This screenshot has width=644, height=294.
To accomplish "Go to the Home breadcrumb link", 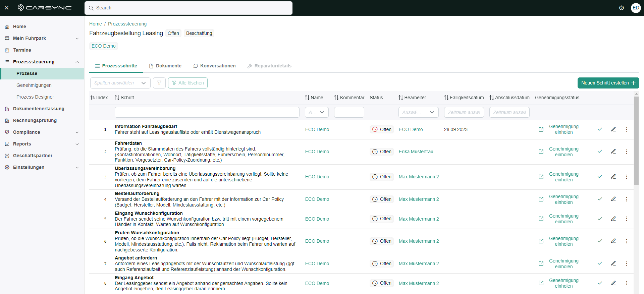I will [x=96, y=24].
